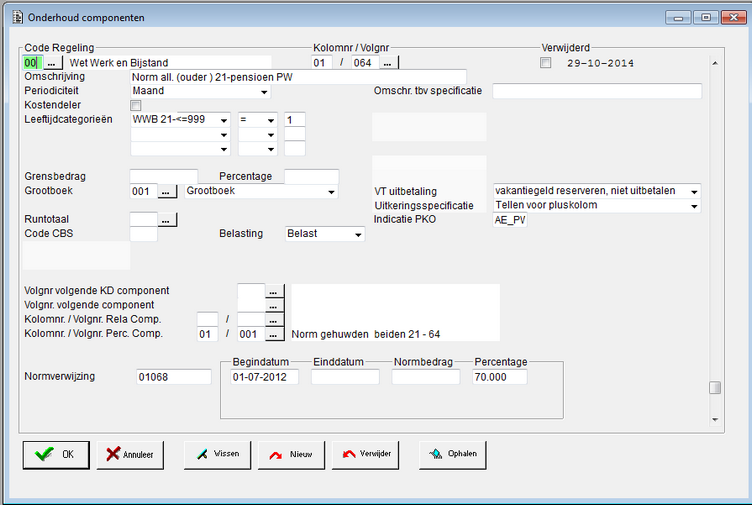Screen dimensions: 752x505
Task: Click the Ophalen button
Action: click(452, 454)
